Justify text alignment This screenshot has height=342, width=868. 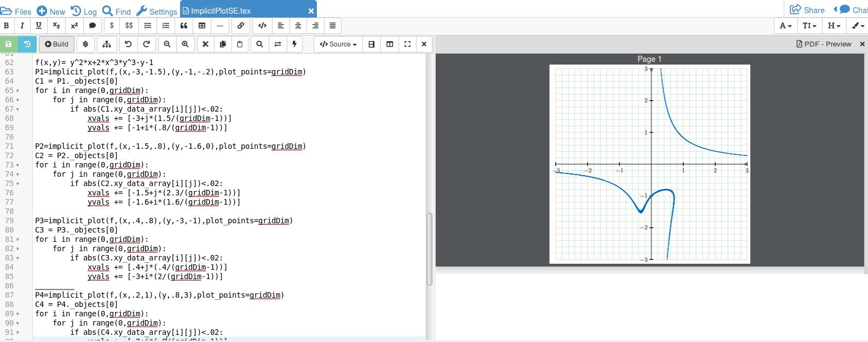333,25
